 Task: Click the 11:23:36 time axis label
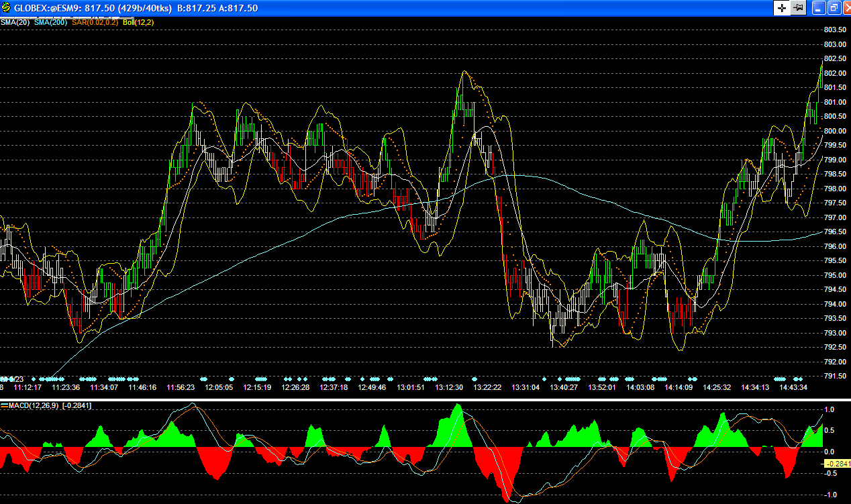66,387
